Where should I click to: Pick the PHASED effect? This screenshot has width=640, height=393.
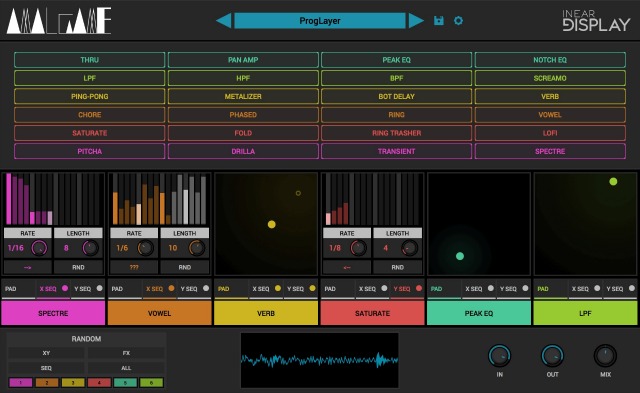pyautogui.click(x=243, y=115)
